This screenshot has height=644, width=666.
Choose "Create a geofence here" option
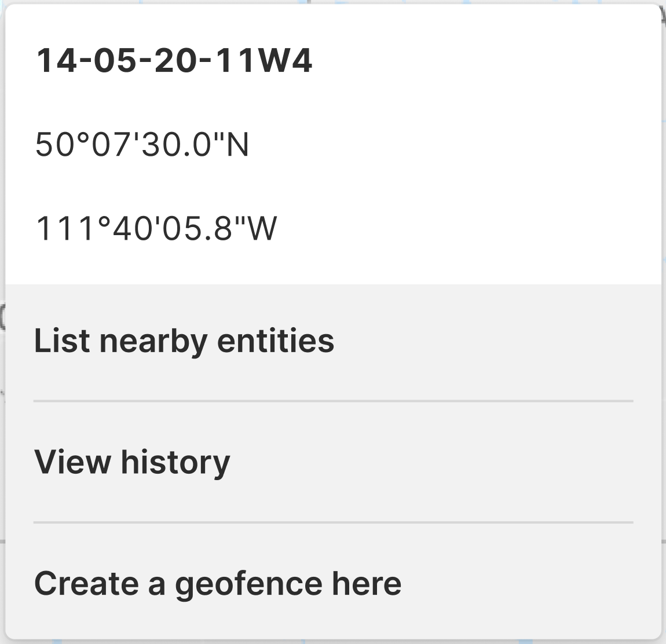click(218, 583)
